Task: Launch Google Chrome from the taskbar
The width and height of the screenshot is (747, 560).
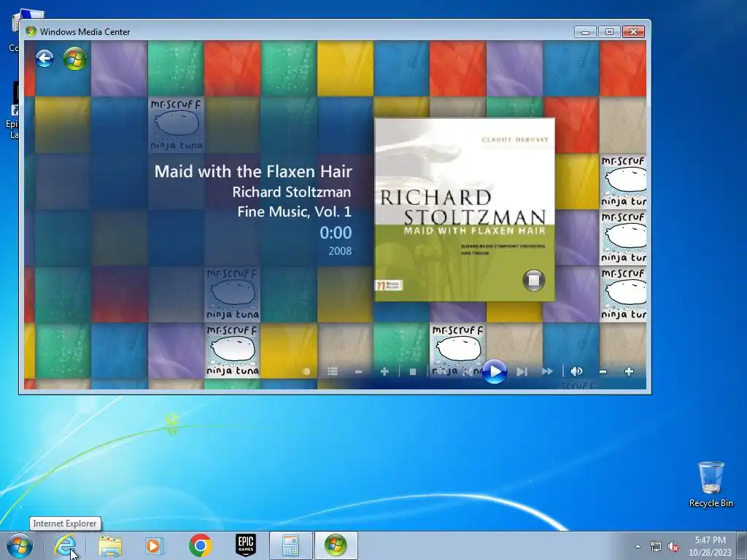Action: 200,545
